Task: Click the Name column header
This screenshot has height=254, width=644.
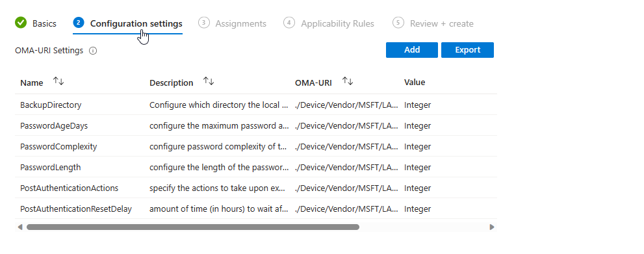Action: coord(32,83)
